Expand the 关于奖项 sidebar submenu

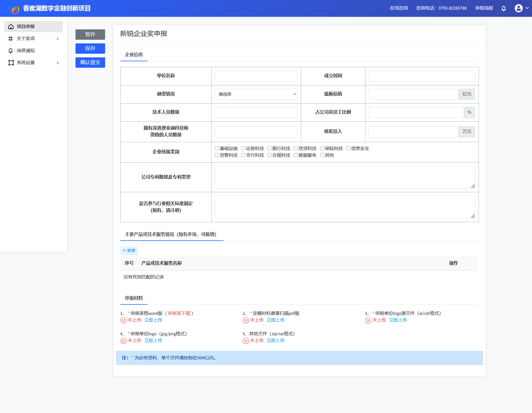58,39
